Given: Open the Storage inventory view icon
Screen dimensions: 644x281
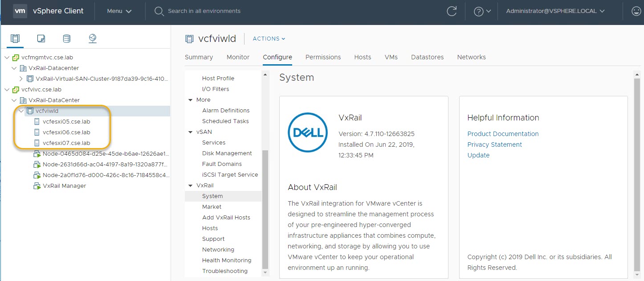Looking at the screenshot, I should [67, 39].
